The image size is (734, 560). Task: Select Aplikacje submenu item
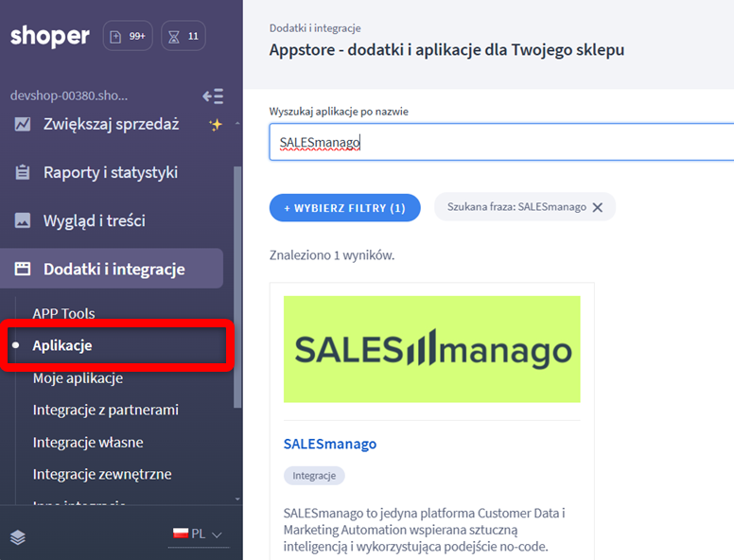(62, 345)
